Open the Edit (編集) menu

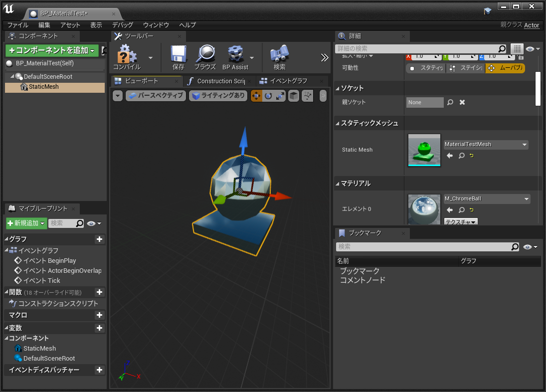point(44,25)
